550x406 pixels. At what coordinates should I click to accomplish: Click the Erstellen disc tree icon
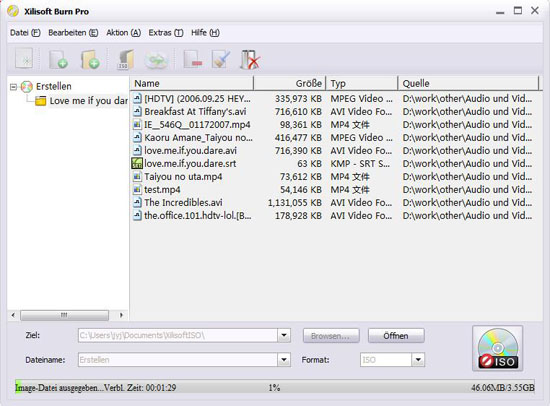[27, 86]
